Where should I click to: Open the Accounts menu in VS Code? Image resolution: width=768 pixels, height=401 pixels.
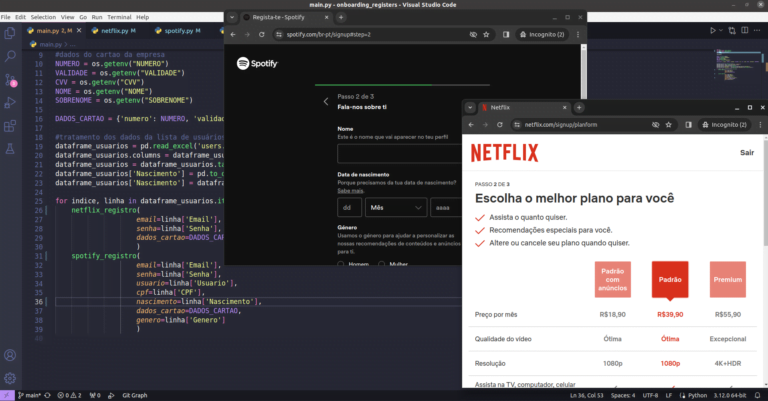coord(10,355)
